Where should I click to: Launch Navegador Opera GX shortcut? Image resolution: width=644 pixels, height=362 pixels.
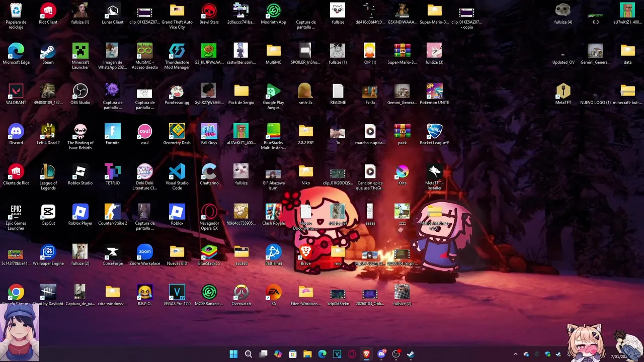click(x=209, y=212)
